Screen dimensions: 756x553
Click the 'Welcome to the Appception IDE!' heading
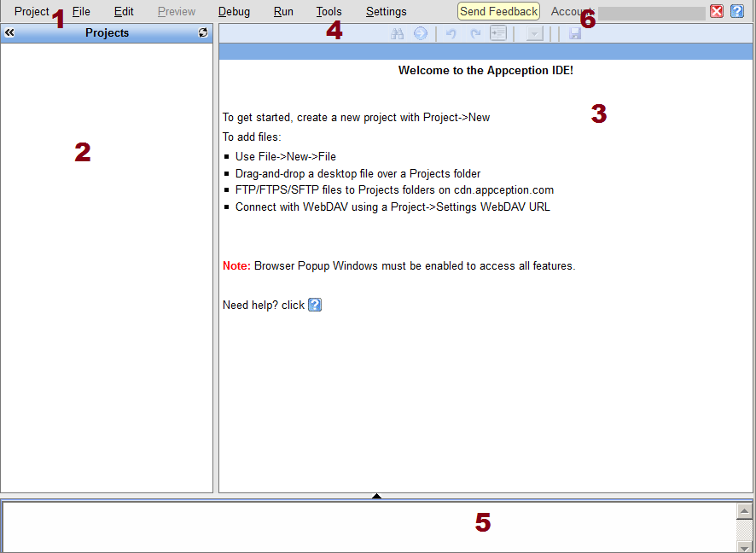[x=486, y=70]
